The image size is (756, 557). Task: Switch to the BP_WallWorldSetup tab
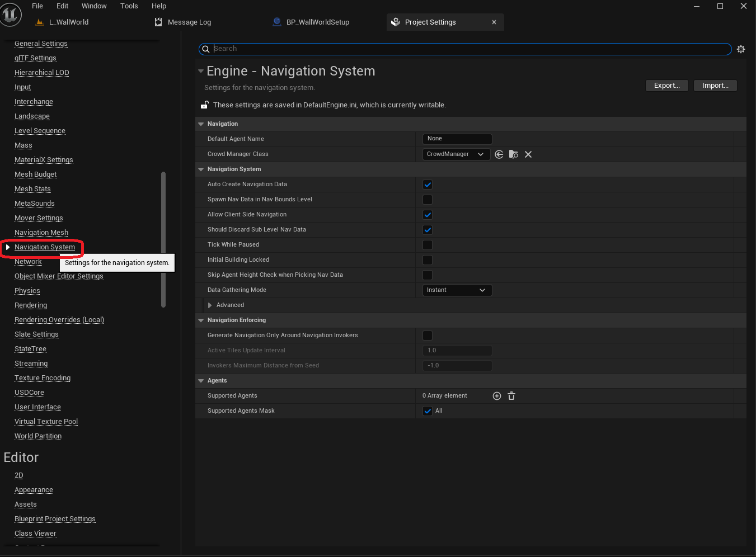coord(317,22)
